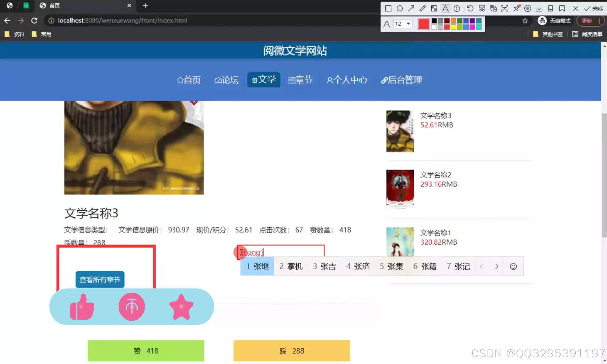Open the 阅读清单 reading list

(587, 34)
